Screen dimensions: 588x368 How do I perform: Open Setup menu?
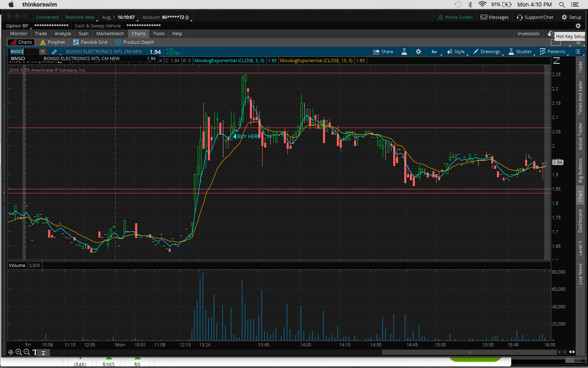[571, 17]
